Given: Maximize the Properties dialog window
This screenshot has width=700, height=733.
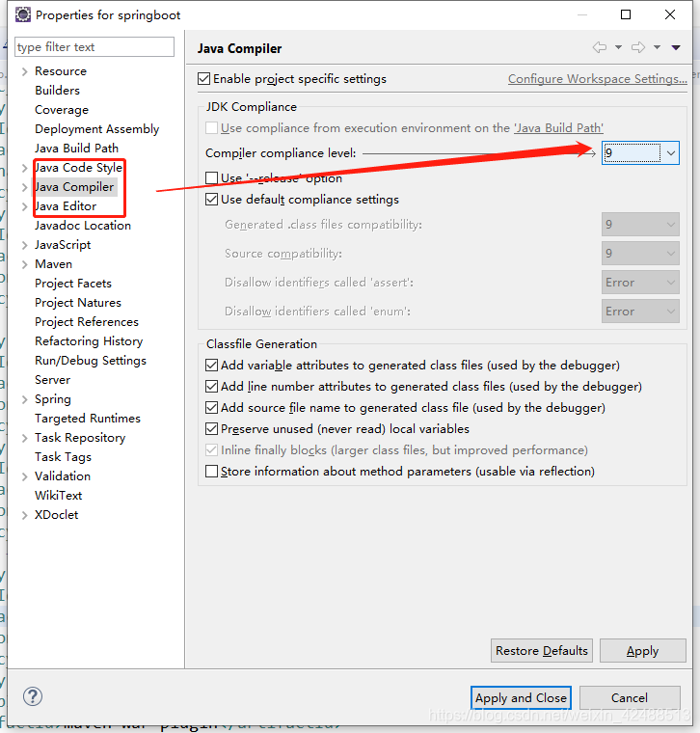Looking at the screenshot, I should click(x=626, y=14).
